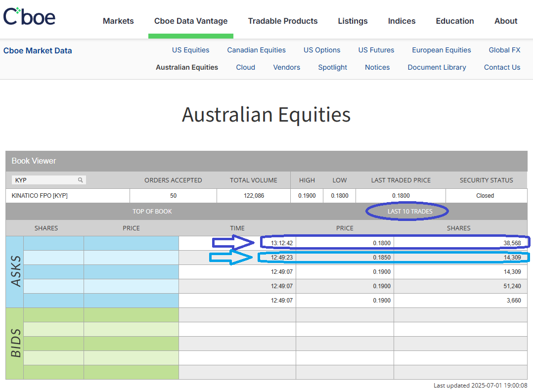Click the Cboe logo
The image size is (533, 392).
click(29, 16)
